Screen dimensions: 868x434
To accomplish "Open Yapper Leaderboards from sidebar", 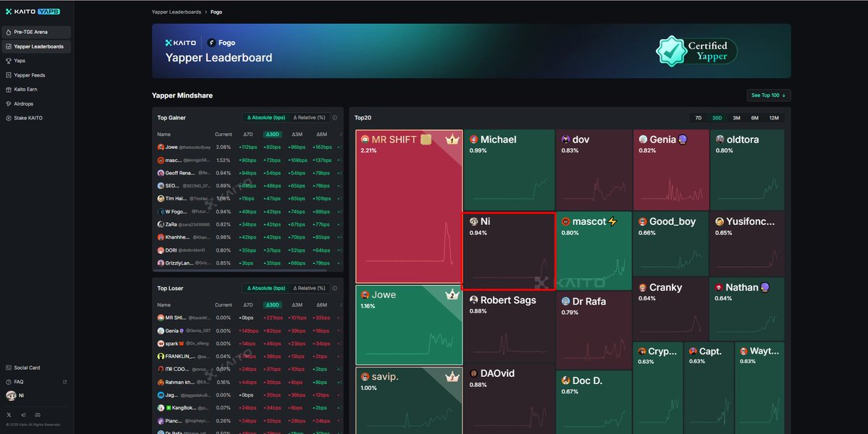I will pyautogui.click(x=36, y=46).
